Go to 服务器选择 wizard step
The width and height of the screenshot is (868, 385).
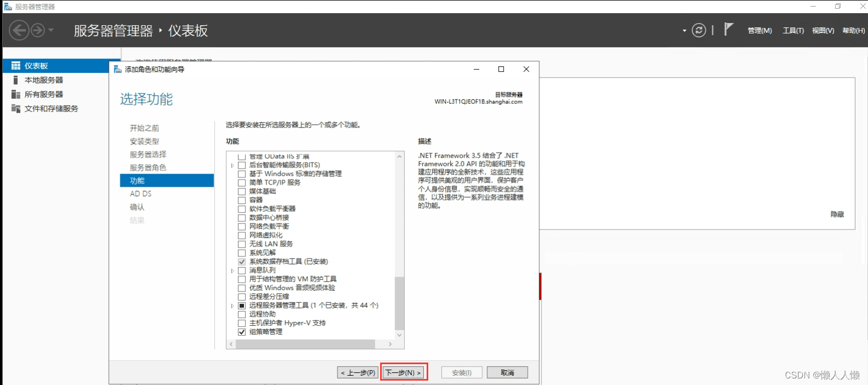148,154
